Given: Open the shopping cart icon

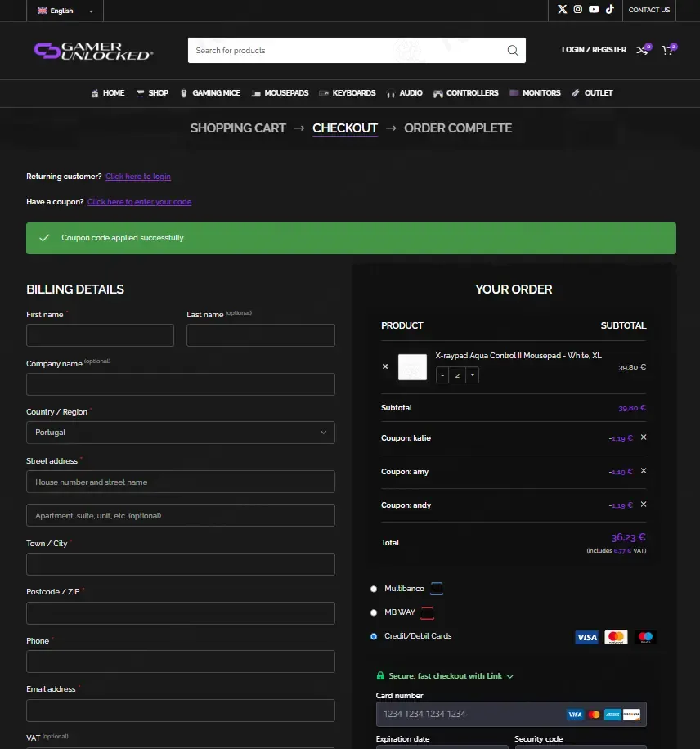Looking at the screenshot, I should pyautogui.click(x=667, y=50).
